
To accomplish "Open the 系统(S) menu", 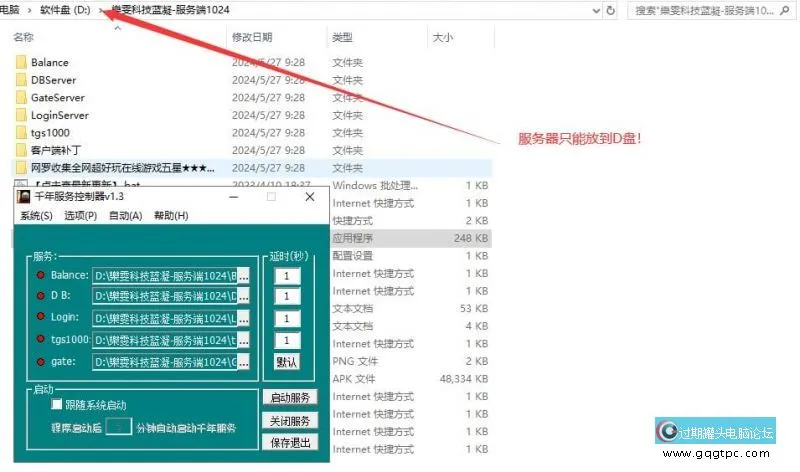I will tap(36, 216).
